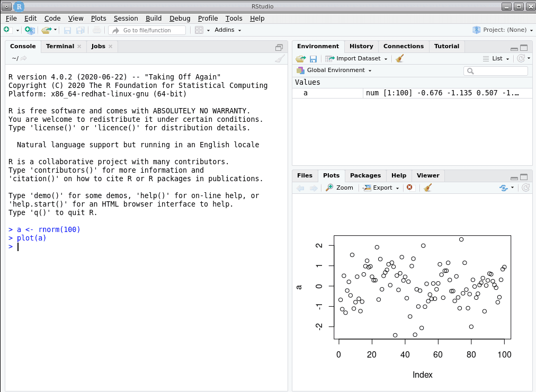Minimize the Environment pane

point(514,49)
